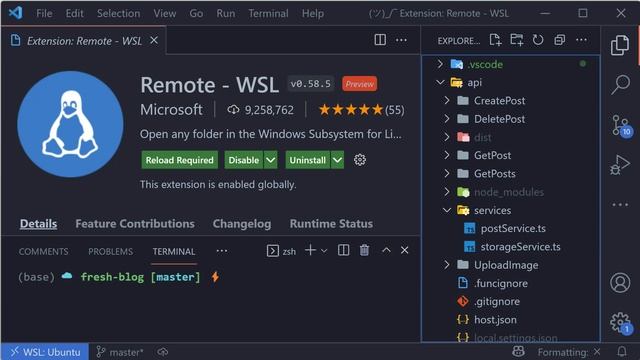This screenshot has width=640, height=360.
Task: Open the Selection menu
Action: click(118, 13)
